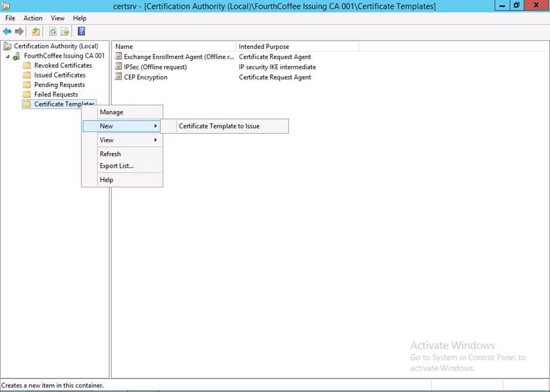Click the Refresh toolbar icon
This screenshot has height=392, width=550.
point(53,31)
